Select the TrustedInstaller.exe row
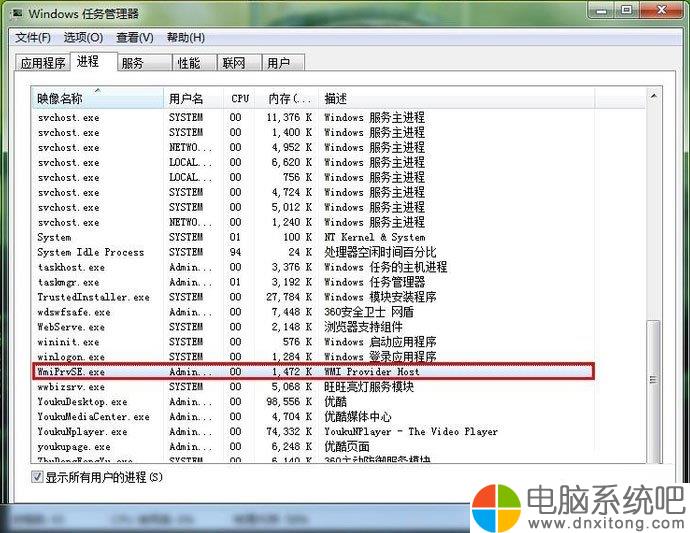 pos(312,297)
